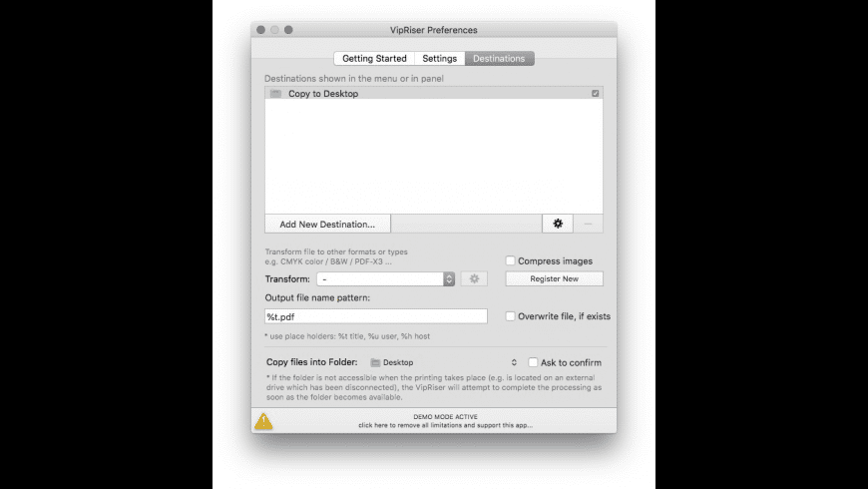Screen dimensions: 868x489
Task: Open the Transform dropdown
Action: pyautogui.click(x=386, y=279)
